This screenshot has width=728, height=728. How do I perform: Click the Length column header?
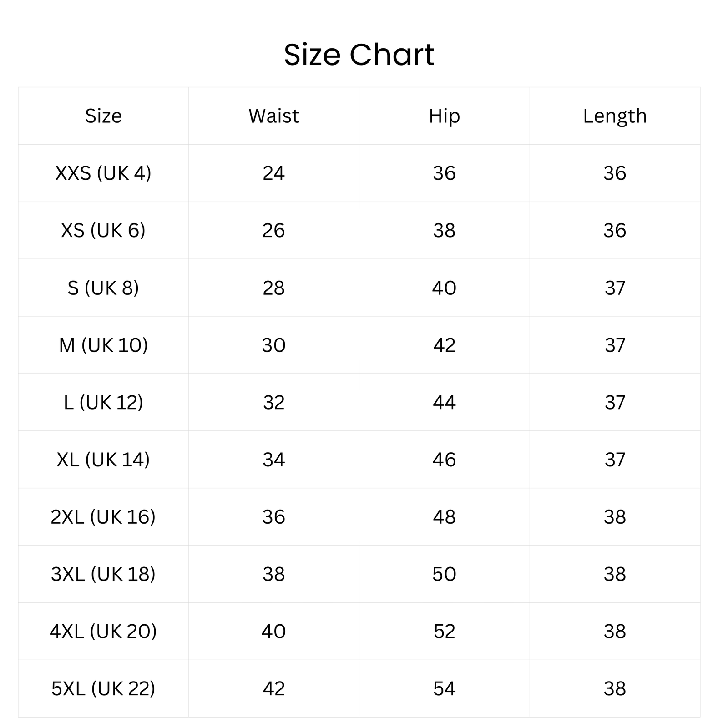coord(615,116)
